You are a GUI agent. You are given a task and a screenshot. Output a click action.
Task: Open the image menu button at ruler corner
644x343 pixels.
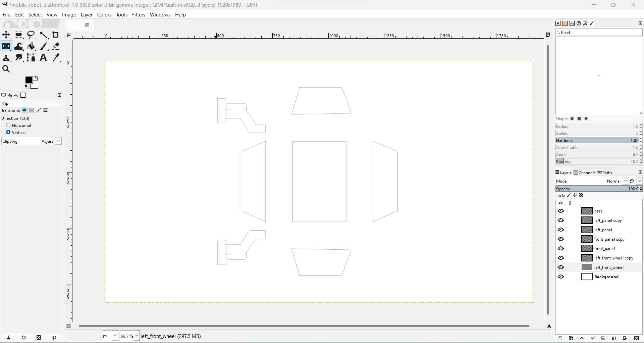coord(69,35)
